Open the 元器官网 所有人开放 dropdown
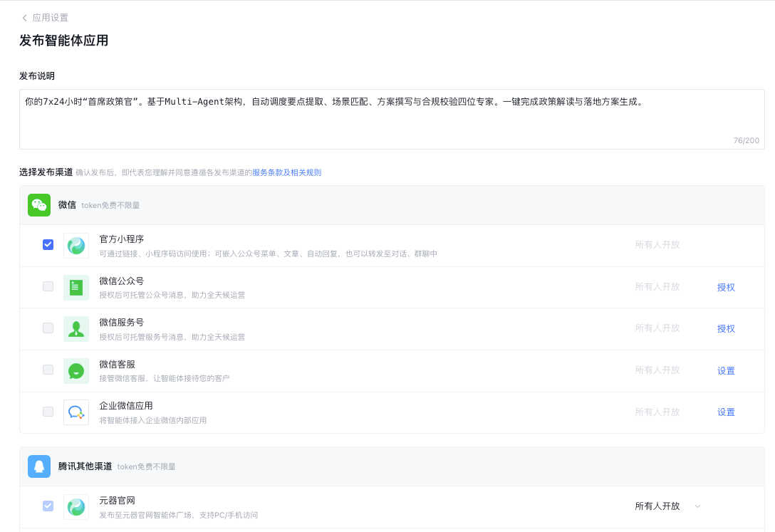 [667, 506]
